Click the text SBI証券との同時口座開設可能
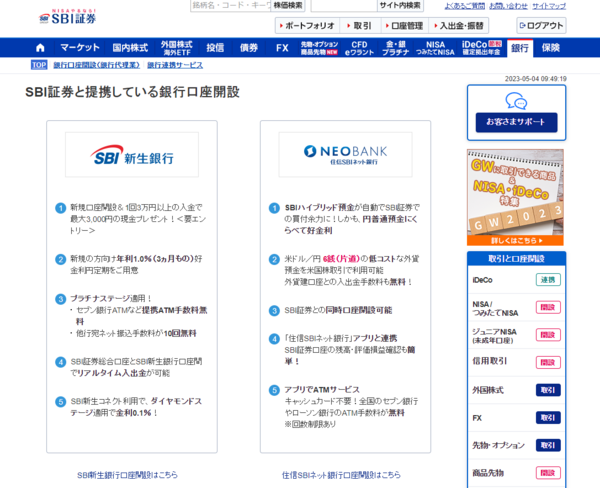This screenshot has width=600, height=488. (338, 310)
